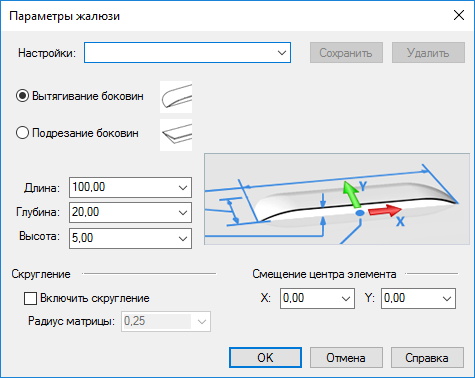Select the Вытягивание боковин radio button
Screen dimensions: 475x378
pyautogui.click(x=22, y=96)
